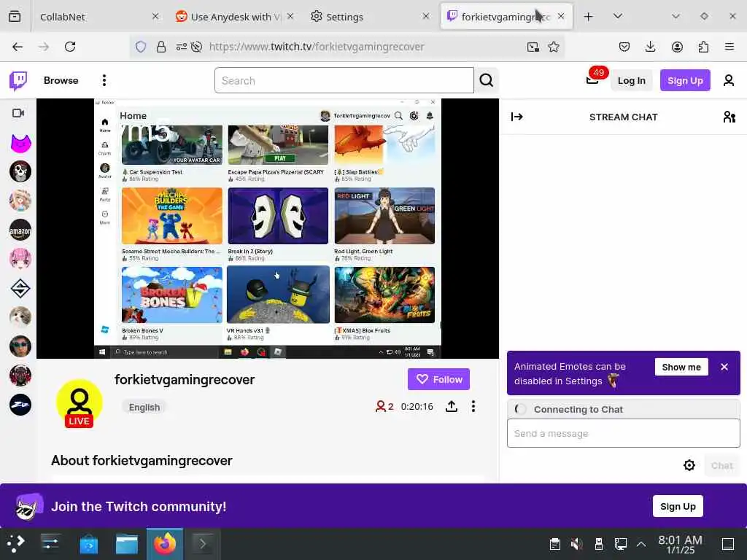Select the forkietvgaming Twitch tab

click(x=505, y=17)
